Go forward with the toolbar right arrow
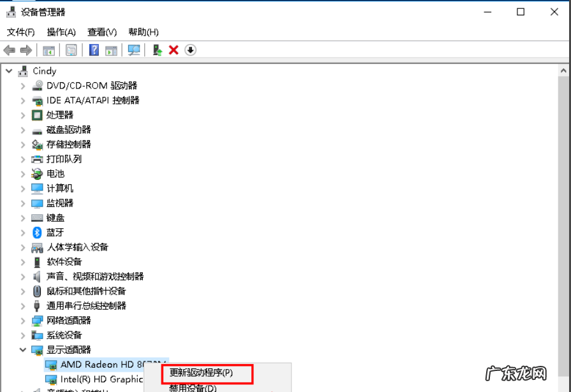 26,50
